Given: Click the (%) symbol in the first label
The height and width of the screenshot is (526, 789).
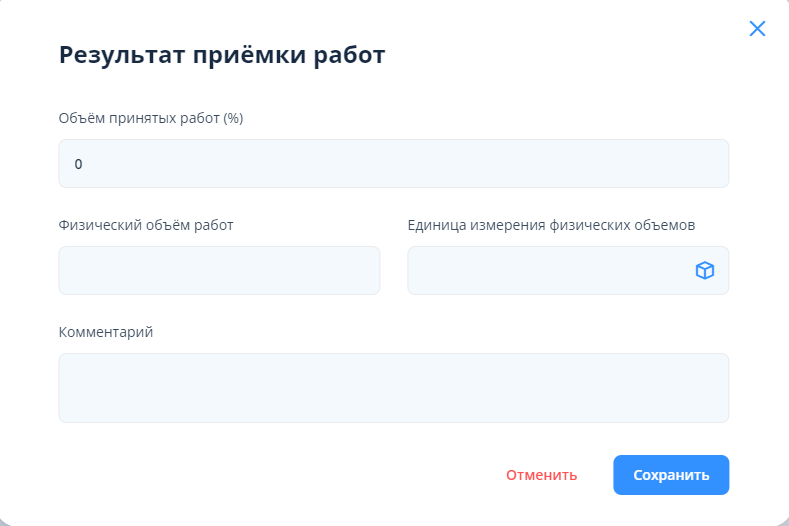Looking at the screenshot, I should 233,118.
